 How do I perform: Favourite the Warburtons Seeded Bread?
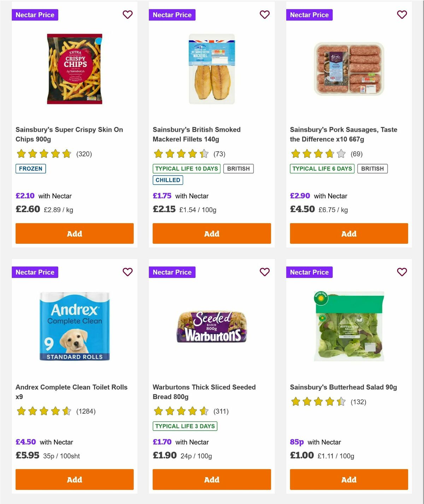pos(265,272)
